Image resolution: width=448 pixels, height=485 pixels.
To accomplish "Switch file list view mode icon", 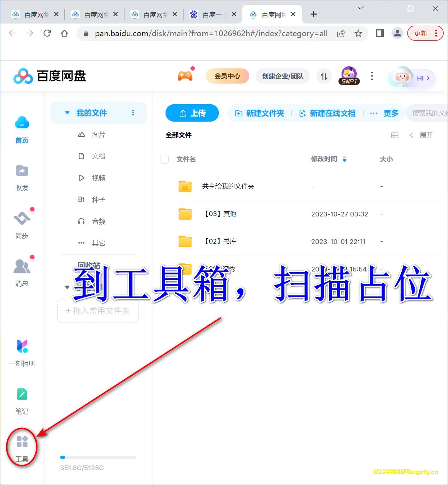I will tap(395, 135).
